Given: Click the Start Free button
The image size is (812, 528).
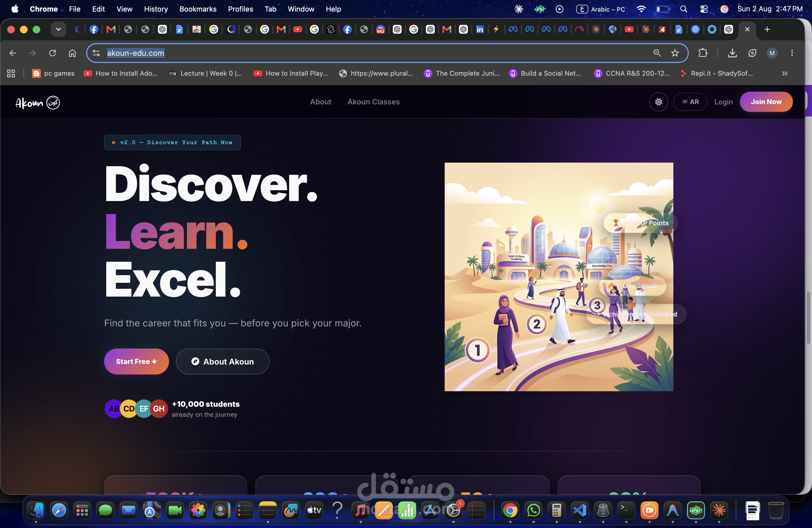Looking at the screenshot, I should point(136,361).
